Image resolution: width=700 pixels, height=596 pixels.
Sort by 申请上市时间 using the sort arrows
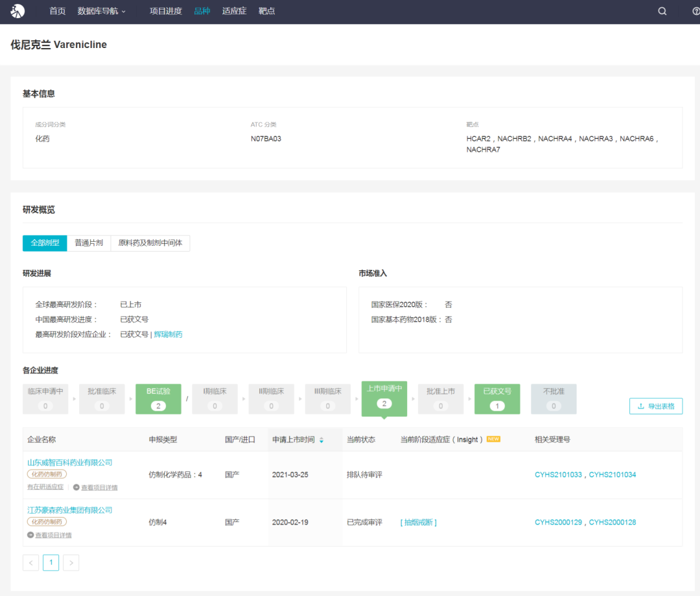[x=321, y=440]
